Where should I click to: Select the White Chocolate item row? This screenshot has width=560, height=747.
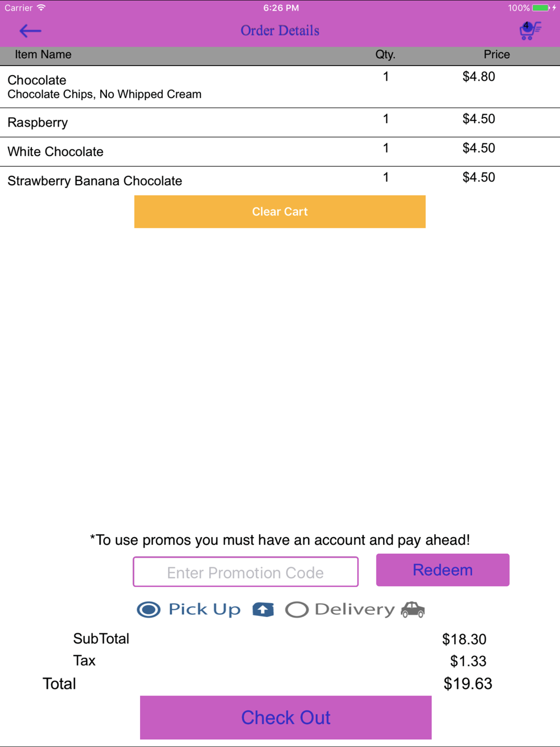(280, 152)
